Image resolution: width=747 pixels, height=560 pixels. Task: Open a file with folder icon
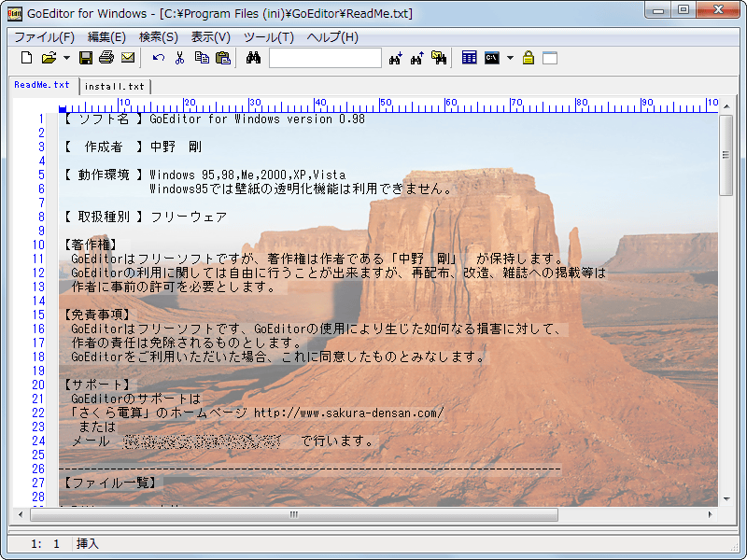(49, 58)
